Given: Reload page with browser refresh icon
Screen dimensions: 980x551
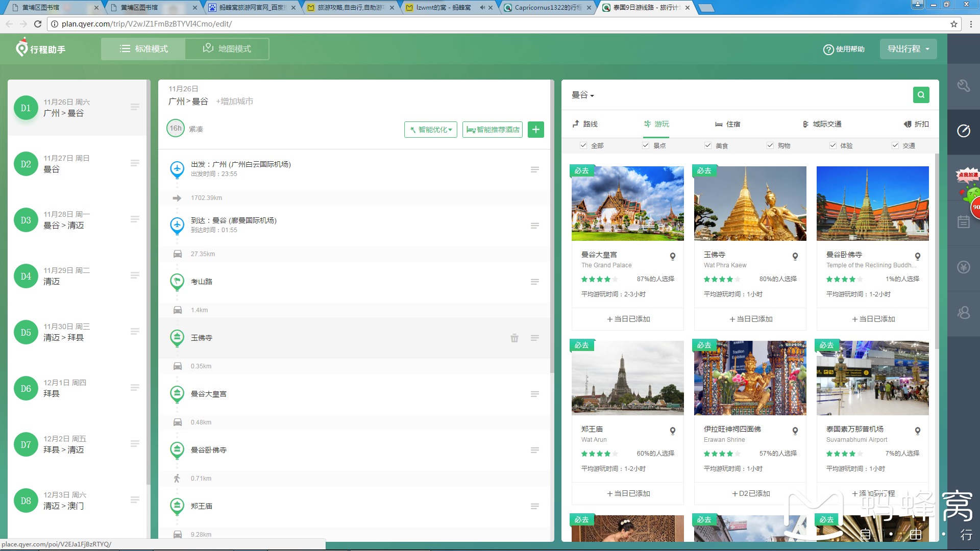Looking at the screenshot, I should pyautogui.click(x=38, y=24).
